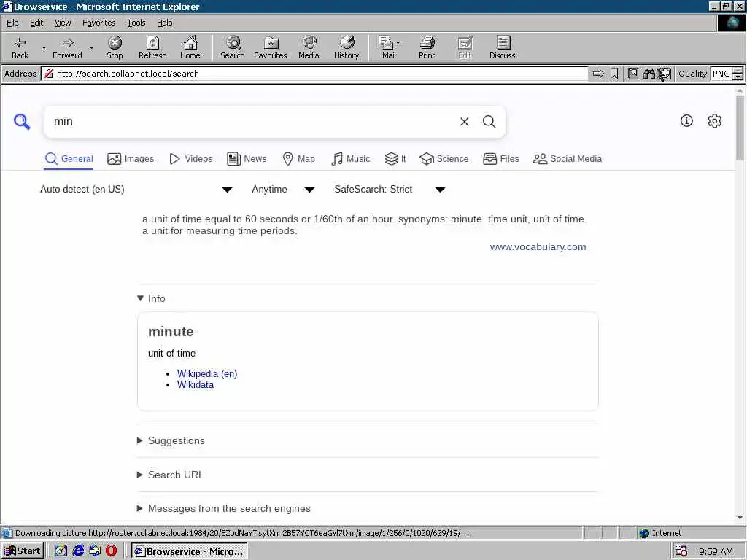Click the bookmark ribbon icon
The width and height of the screenshot is (747, 560).
click(614, 74)
